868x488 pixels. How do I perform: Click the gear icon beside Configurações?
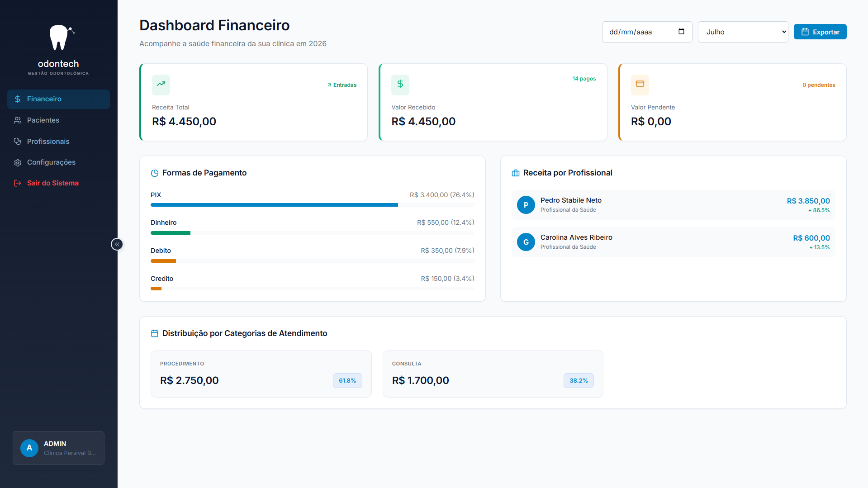[x=18, y=162]
